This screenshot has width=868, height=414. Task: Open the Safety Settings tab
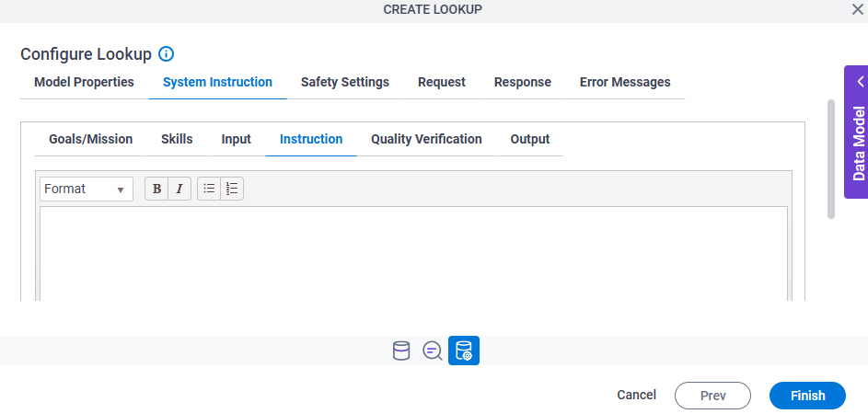tap(345, 83)
